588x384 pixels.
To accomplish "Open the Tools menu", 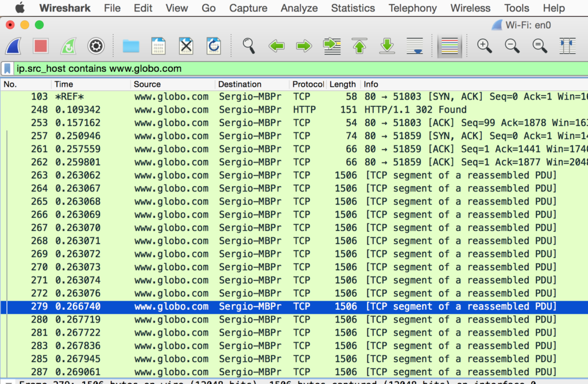I will tap(516, 8).
